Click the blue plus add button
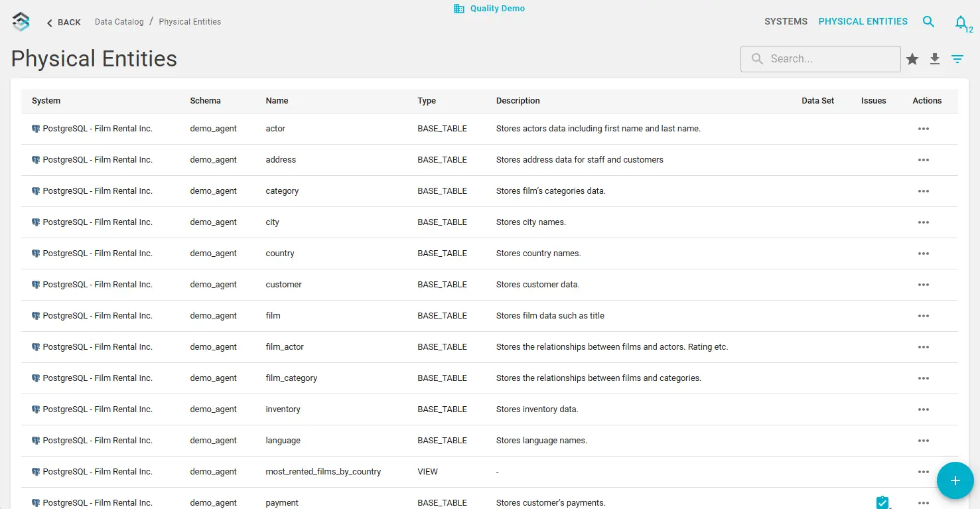This screenshot has height=509, width=980. pyautogui.click(x=955, y=480)
